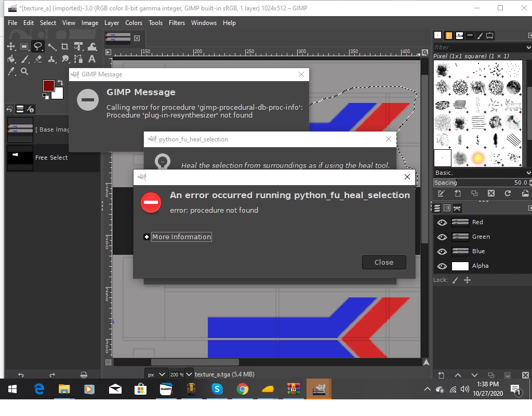532x416 pixels.
Task: Select the Crop tool
Action: [x=65, y=46]
